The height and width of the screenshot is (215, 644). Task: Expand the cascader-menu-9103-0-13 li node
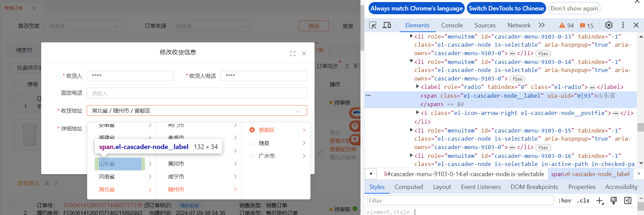pyautogui.click(x=411, y=36)
